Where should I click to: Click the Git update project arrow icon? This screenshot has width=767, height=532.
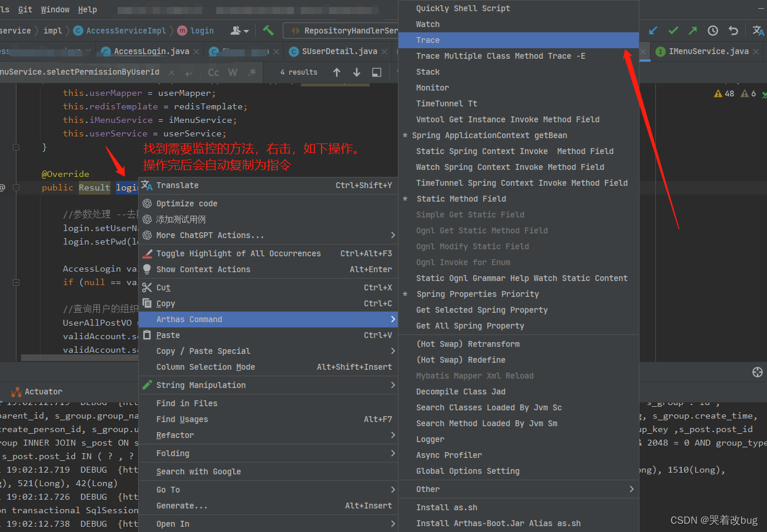(653, 31)
